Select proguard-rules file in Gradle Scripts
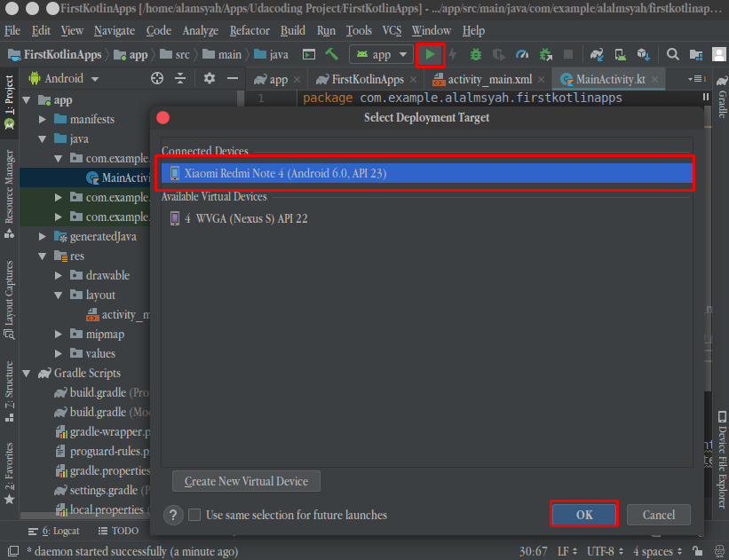The height and width of the screenshot is (560, 729). (x=103, y=451)
